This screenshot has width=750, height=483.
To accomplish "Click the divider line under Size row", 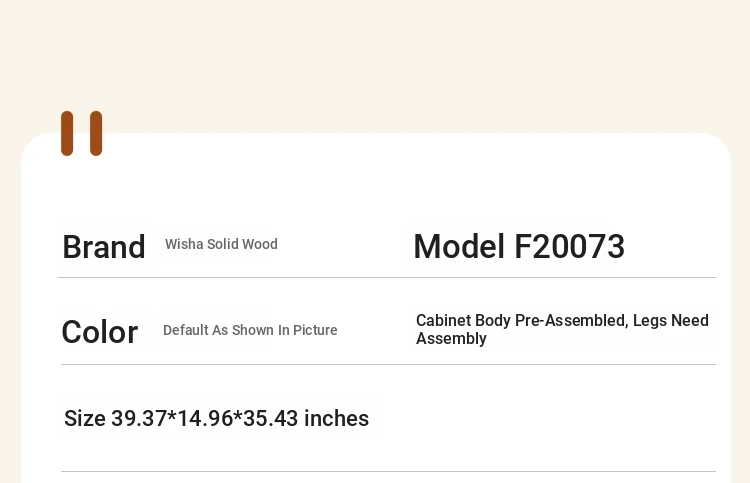I will pyautogui.click(x=388, y=472).
